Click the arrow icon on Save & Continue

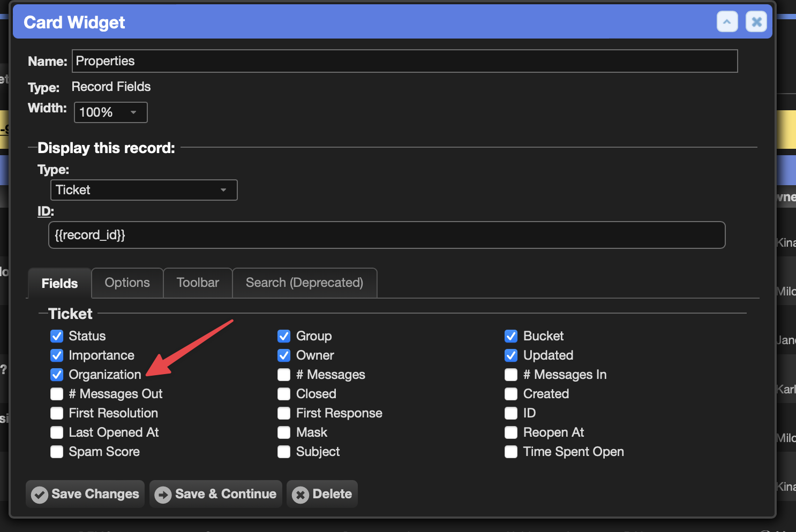pos(163,494)
